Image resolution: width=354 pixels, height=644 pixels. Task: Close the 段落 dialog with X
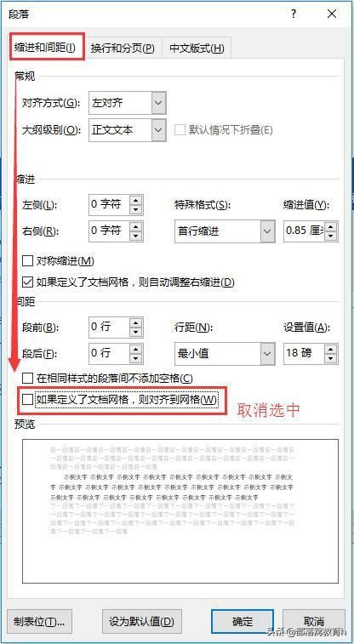click(x=332, y=14)
